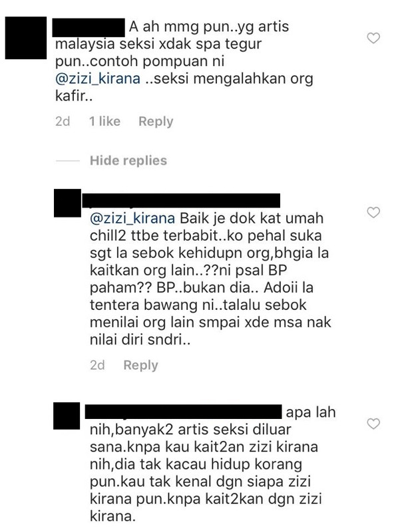
Task: Select the 2d timestamp under second comment
Action: tap(97, 365)
